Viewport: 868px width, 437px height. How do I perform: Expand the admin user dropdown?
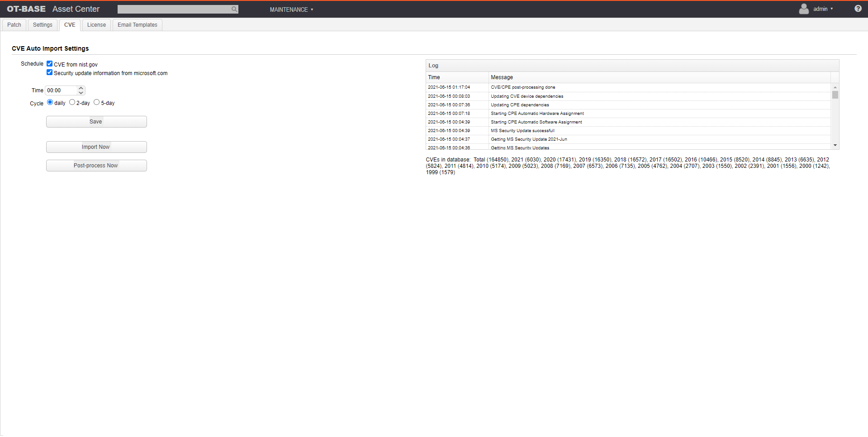[823, 9]
